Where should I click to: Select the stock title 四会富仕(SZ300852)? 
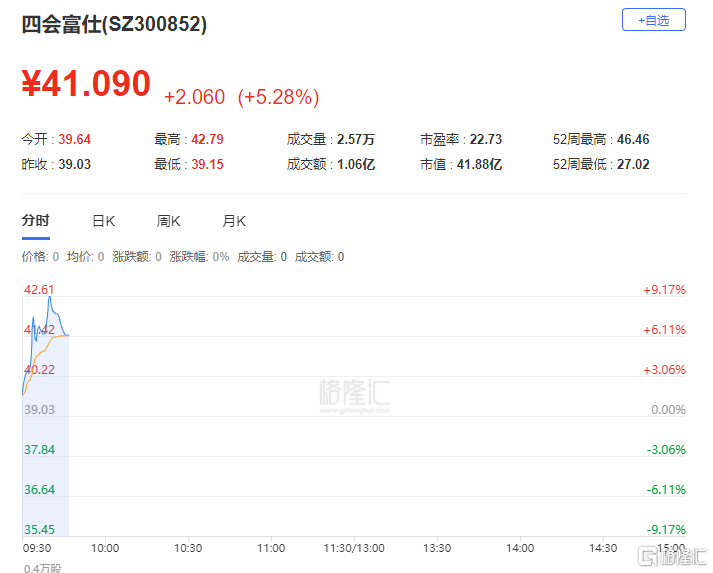pos(114,24)
